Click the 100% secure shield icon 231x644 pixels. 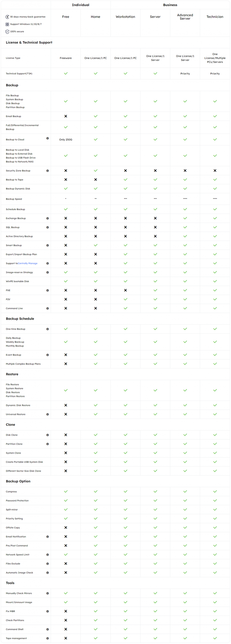[x=7, y=32]
